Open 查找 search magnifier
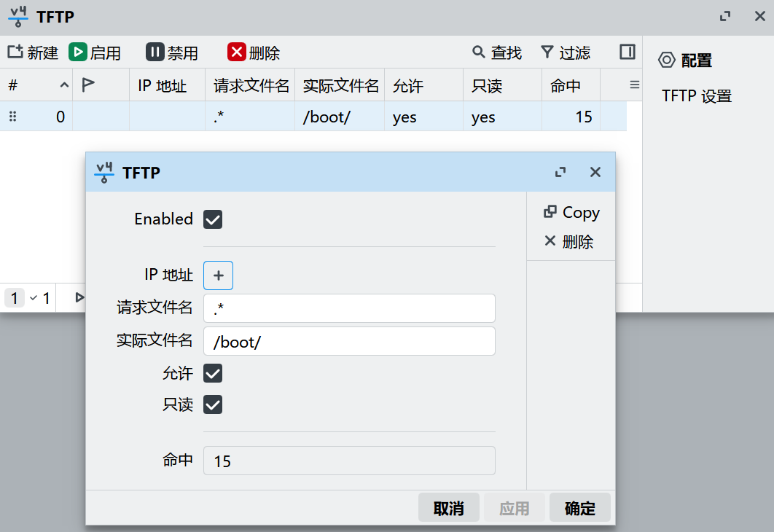774x532 pixels. pyautogui.click(x=478, y=52)
